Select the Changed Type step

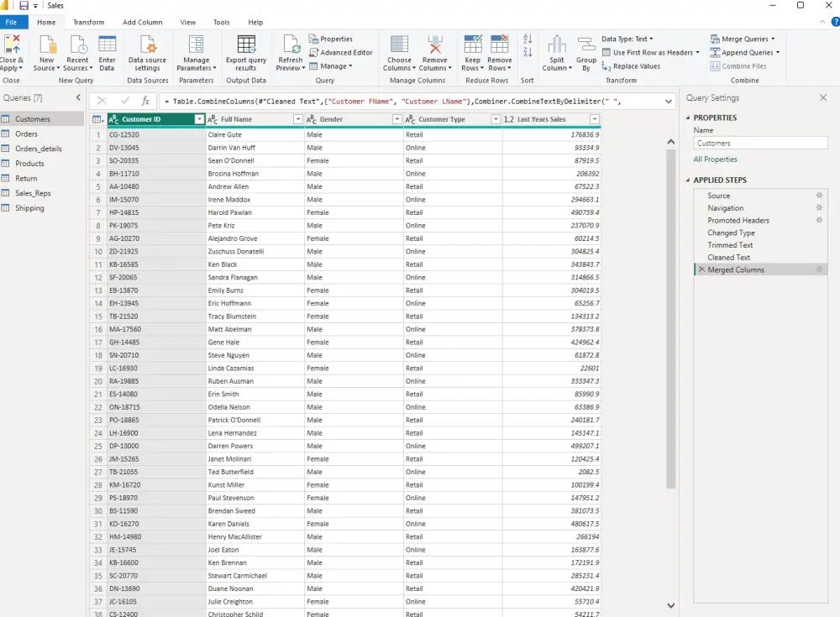point(761,233)
